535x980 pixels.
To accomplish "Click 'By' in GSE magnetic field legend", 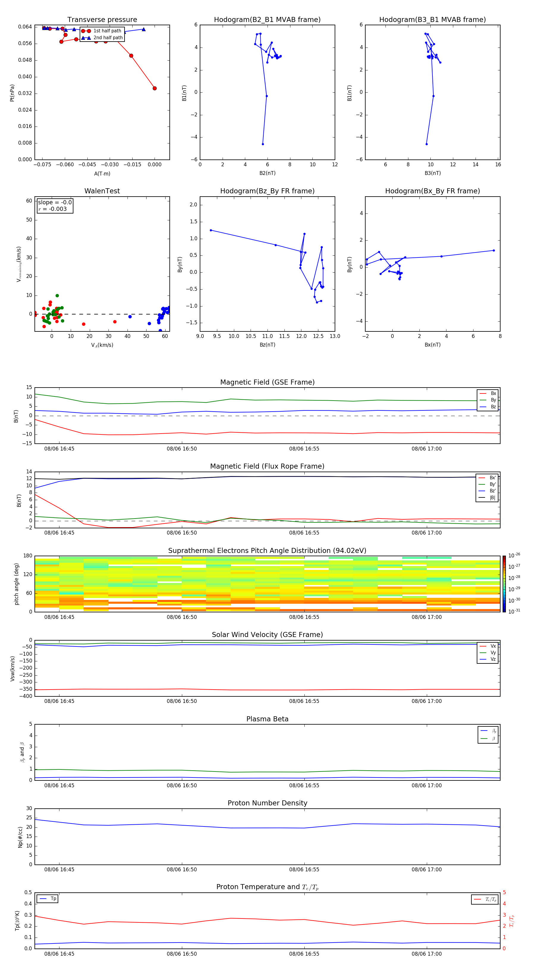I will pos(488,400).
